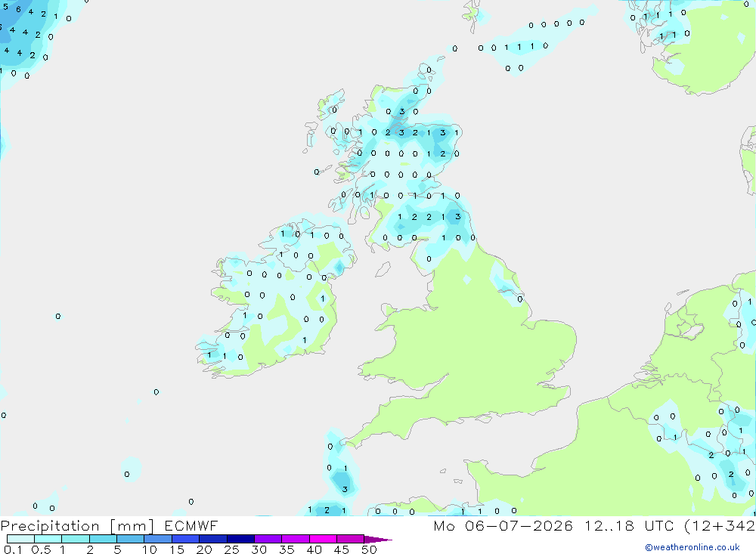Image resolution: width=756 pixels, height=554 pixels.
Task: Click the 'Mo 06-07-2026' date text
Action: click(x=503, y=525)
